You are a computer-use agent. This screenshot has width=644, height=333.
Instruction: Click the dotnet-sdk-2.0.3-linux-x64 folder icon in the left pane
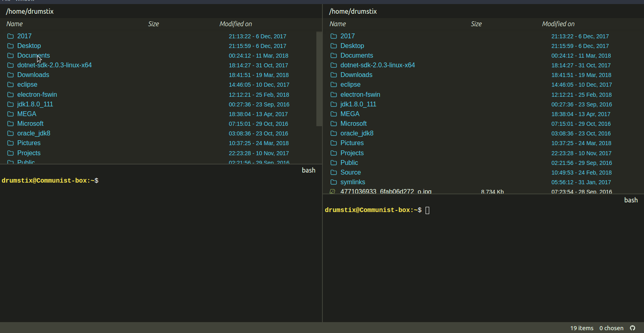point(10,65)
